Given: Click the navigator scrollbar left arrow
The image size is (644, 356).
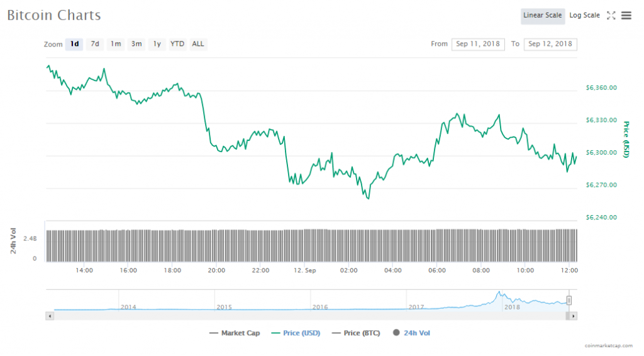Looking at the screenshot, I should point(50,316).
